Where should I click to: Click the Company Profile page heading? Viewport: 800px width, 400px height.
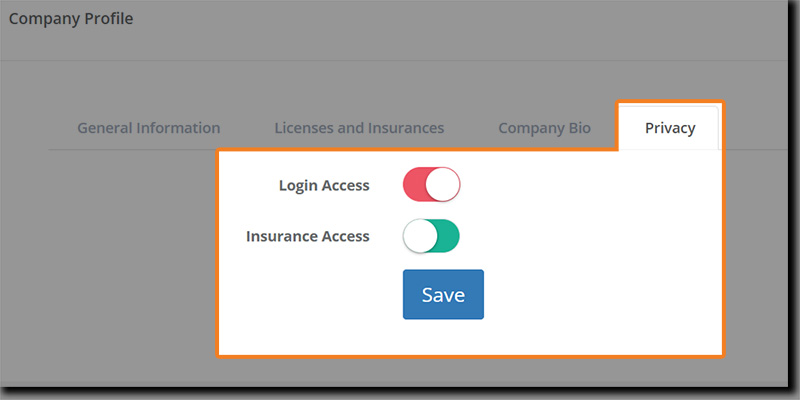tap(70, 18)
